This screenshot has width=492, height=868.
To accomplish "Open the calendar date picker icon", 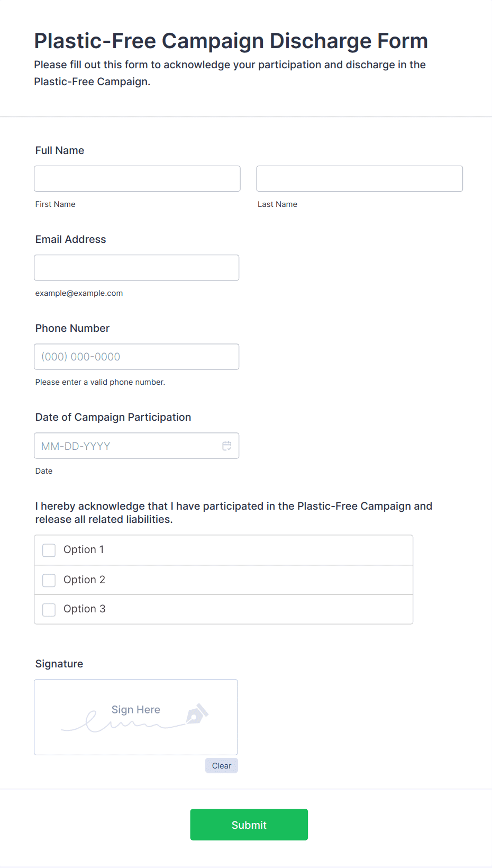I will (x=227, y=446).
